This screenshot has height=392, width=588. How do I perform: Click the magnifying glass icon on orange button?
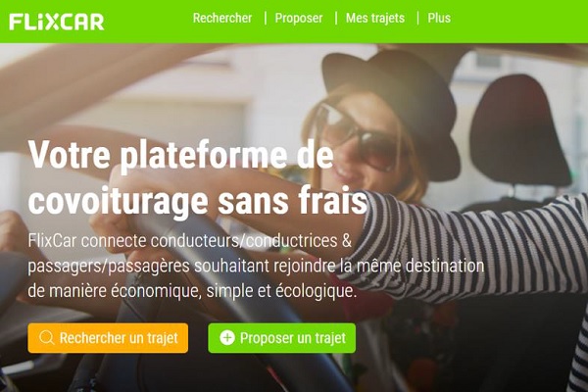click(46, 337)
